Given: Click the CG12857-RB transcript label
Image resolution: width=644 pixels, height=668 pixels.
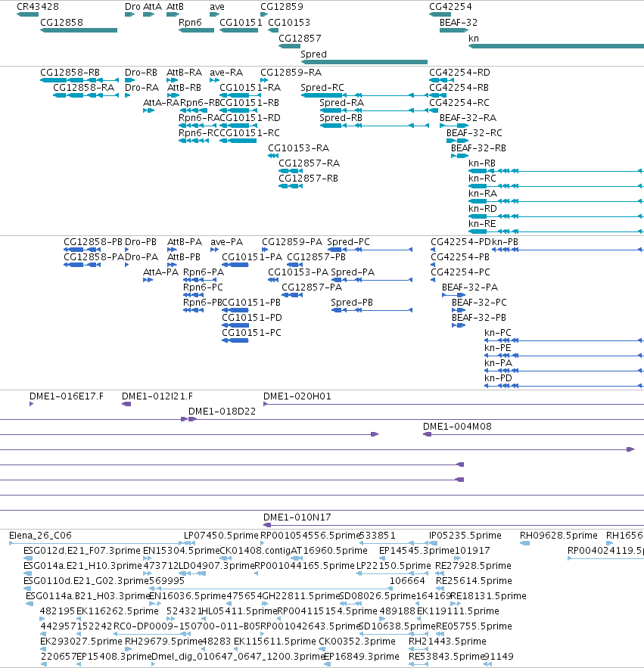Looking at the screenshot, I should (308, 179).
